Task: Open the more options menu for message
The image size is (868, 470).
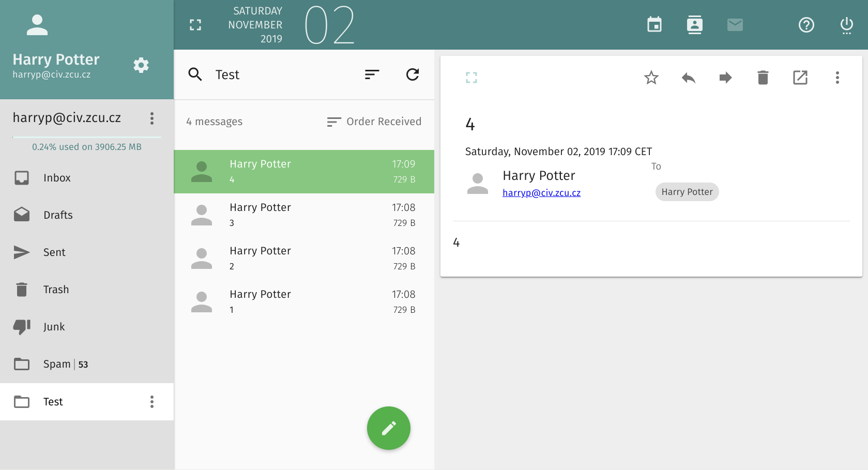Action: [x=837, y=78]
